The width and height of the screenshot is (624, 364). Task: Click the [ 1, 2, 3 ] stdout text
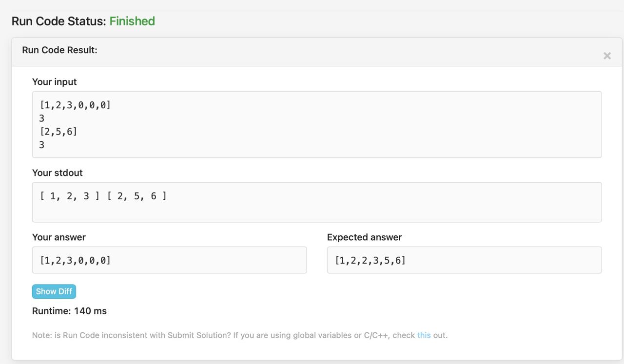tap(70, 196)
